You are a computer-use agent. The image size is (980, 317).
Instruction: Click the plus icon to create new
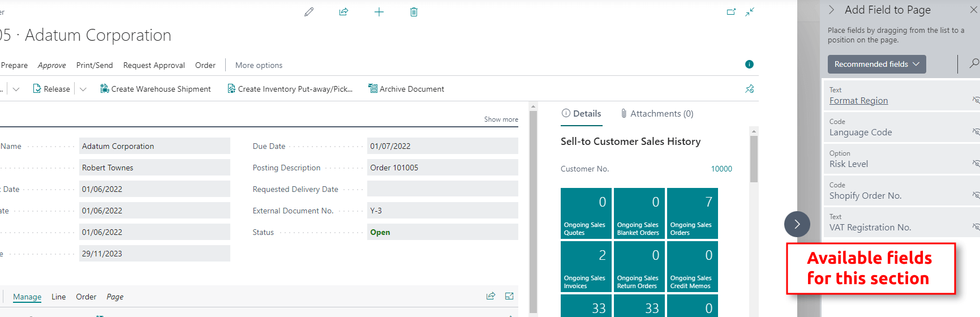click(x=379, y=12)
